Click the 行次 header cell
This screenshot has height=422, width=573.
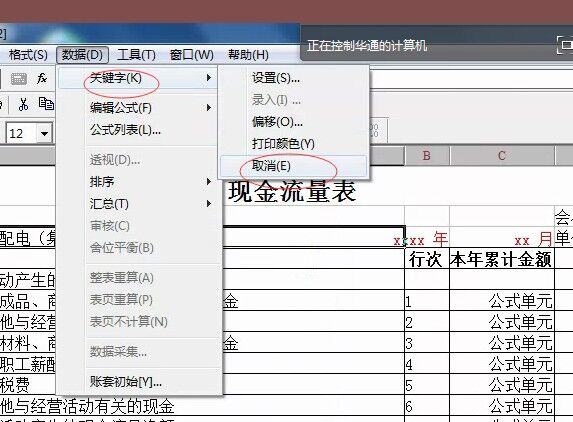(x=426, y=259)
